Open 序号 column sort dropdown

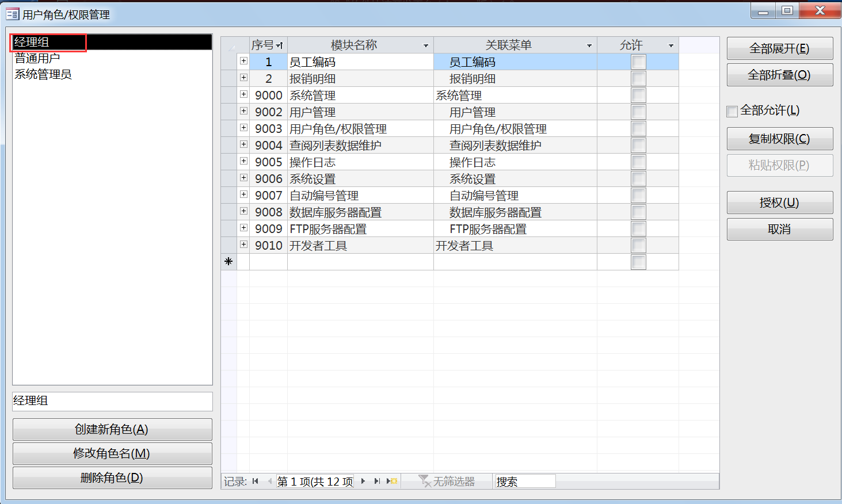click(280, 45)
